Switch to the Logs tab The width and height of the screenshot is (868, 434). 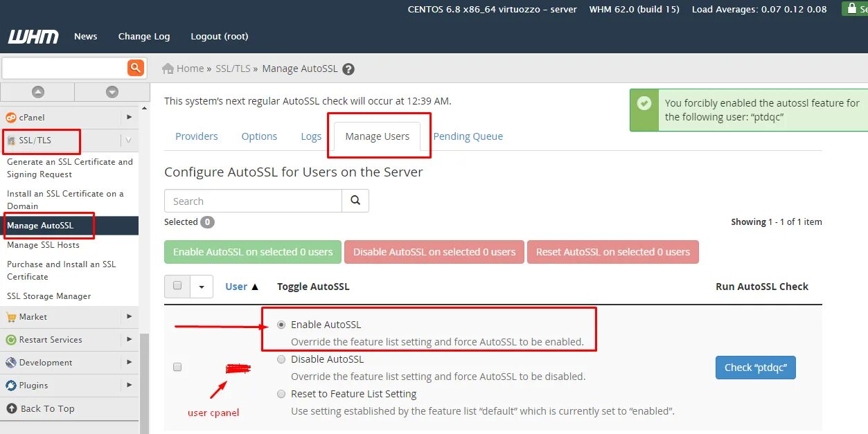point(311,136)
